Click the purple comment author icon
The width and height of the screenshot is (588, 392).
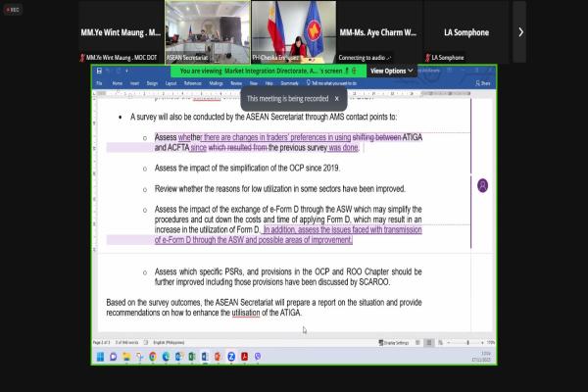tap(482, 185)
